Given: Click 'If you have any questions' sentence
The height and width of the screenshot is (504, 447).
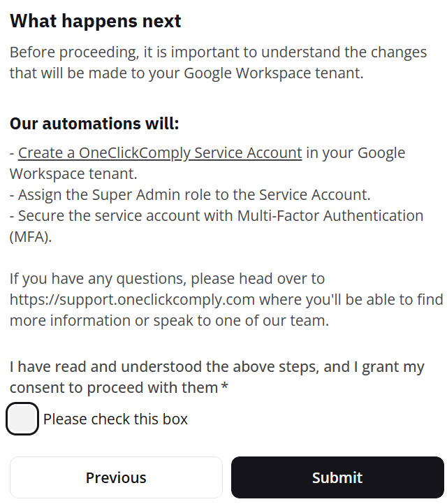Looking at the screenshot, I should [167, 278].
